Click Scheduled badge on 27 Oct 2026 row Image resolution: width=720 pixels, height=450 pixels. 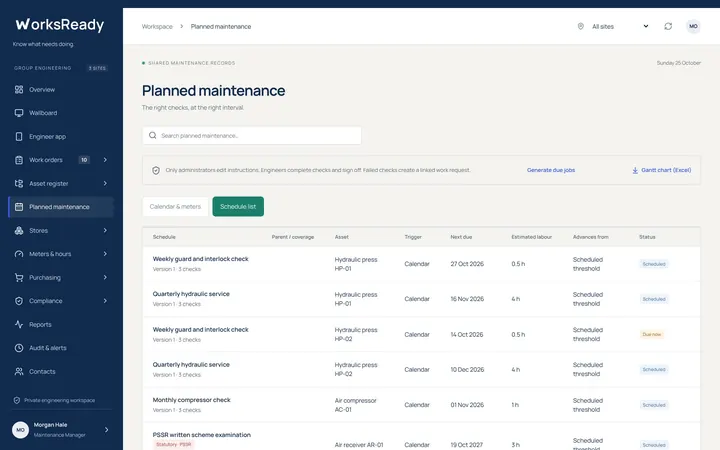(654, 264)
